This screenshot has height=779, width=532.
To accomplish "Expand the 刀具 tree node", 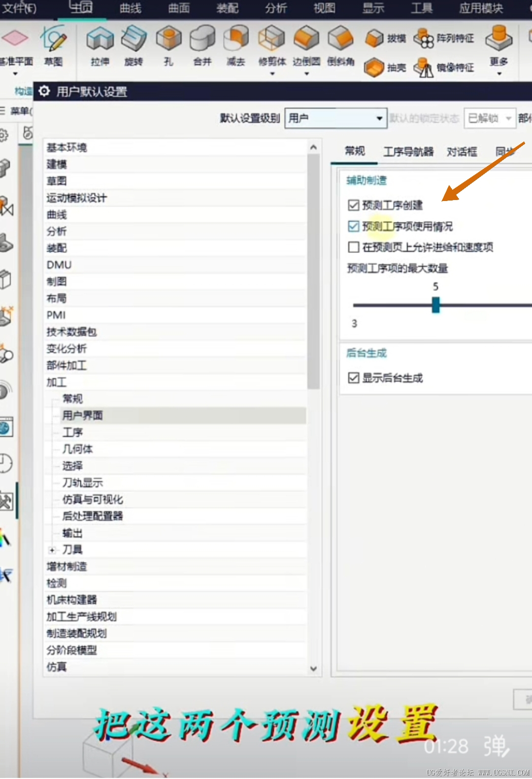I will click(52, 550).
